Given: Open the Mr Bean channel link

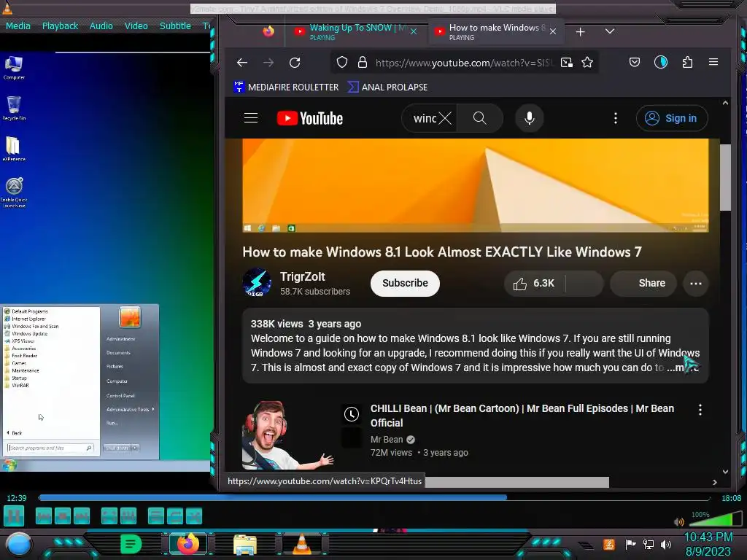Looking at the screenshot, I should coord(387,440).
